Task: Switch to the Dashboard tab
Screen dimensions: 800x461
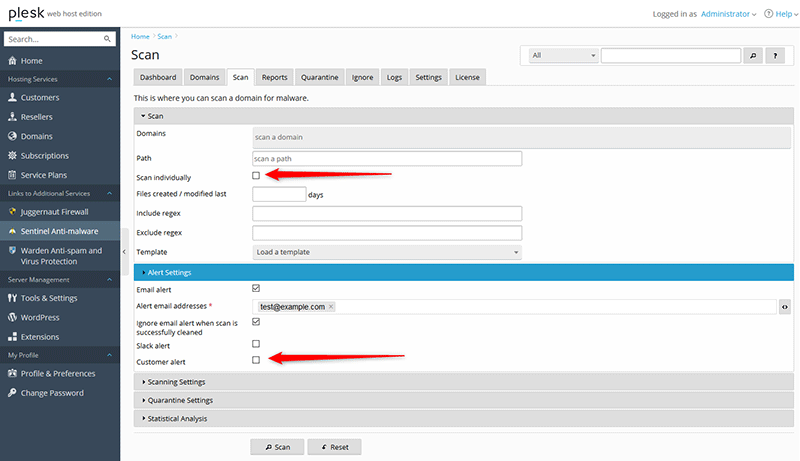Action: (158, 77)
